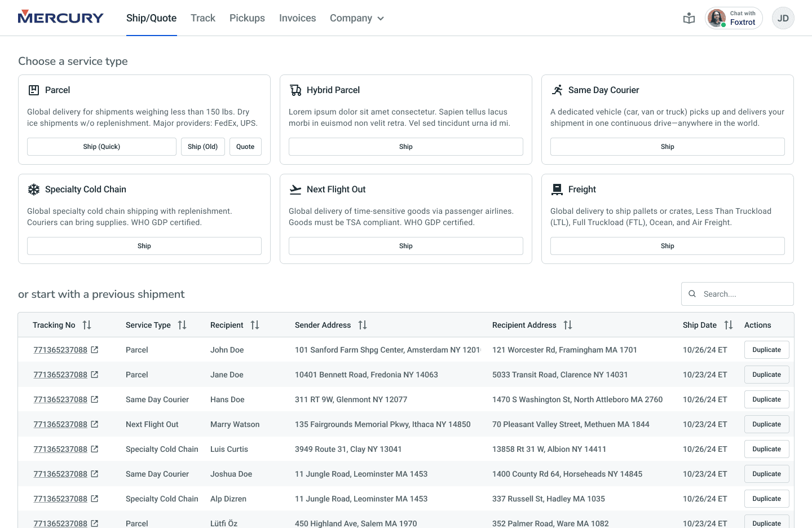Click the Hybrid Parcel truck icon
The image size is (812, 528).
(x=295, y=90)
